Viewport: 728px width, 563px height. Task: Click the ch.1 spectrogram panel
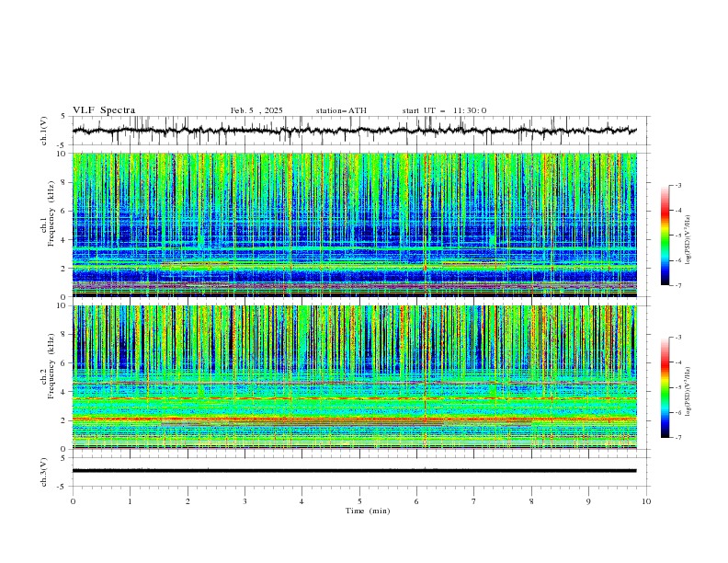354,224
